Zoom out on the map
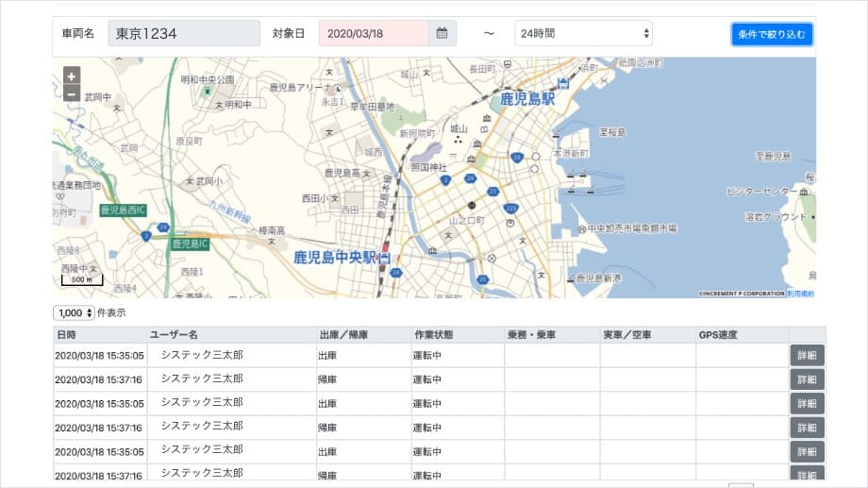The image size is (868, 488). (x=73, y=93)
